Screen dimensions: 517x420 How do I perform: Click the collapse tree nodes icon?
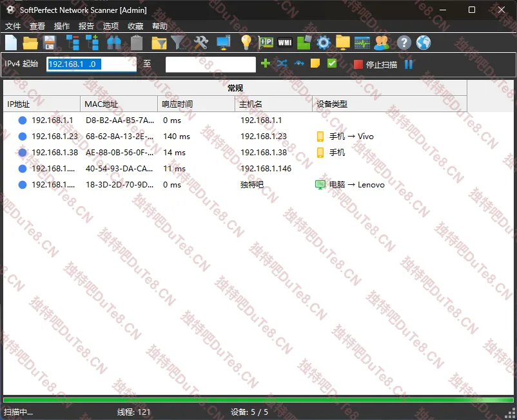click(73, 43)
